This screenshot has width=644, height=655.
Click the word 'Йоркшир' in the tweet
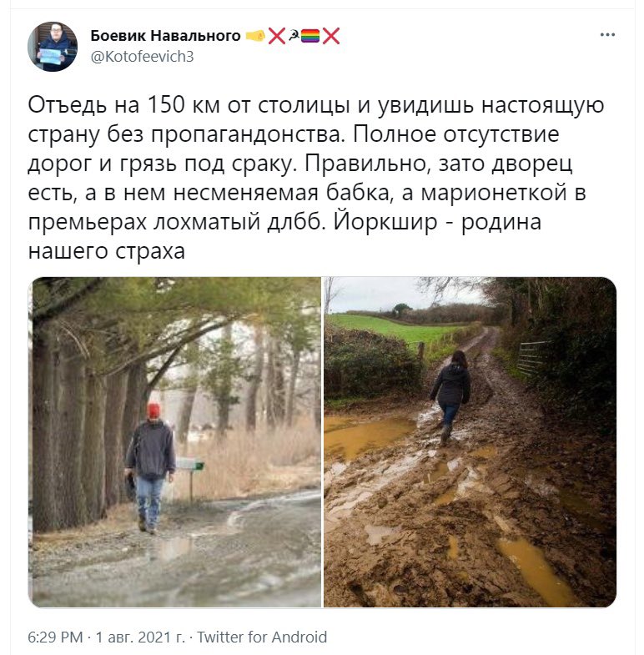click(x=385, y=222)
